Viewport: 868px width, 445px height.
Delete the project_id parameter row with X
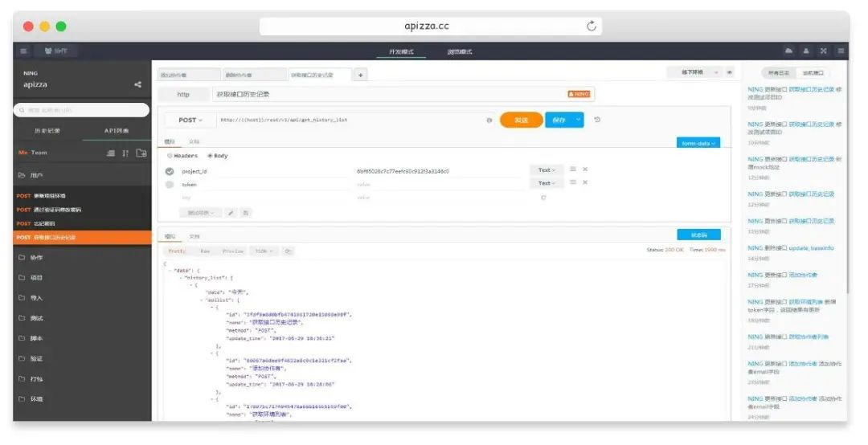pos(585,169)
